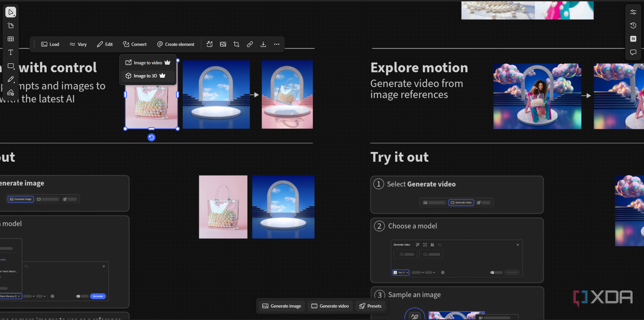Click the Select Generate video step card
The width and height of the screenshot is (644, 320).
tap(457, 195)
